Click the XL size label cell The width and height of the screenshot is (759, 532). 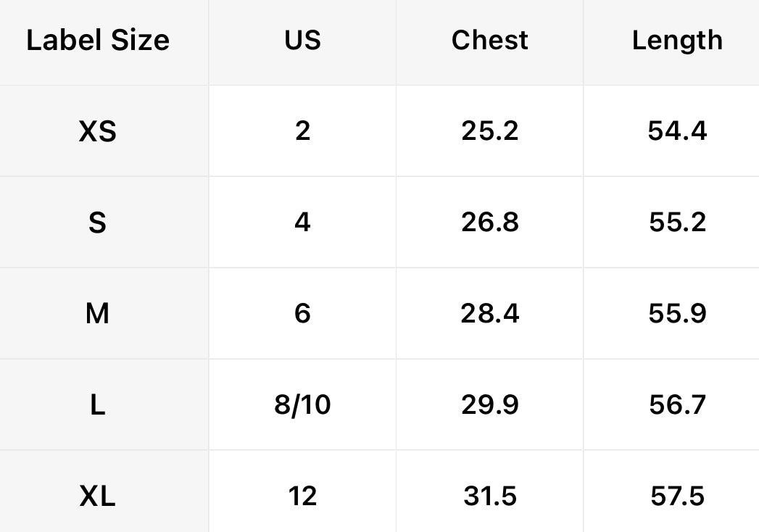[x=98, y=496]
